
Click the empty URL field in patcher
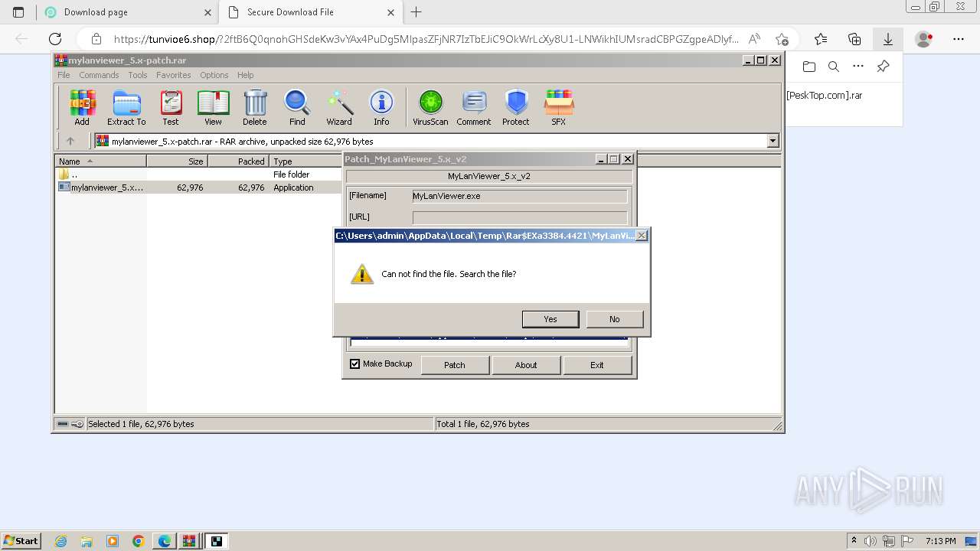520,217
